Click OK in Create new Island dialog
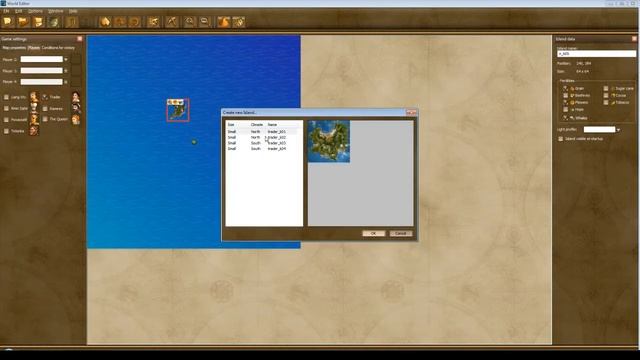Viewport: 640px width, 360px height. point(373,233)
